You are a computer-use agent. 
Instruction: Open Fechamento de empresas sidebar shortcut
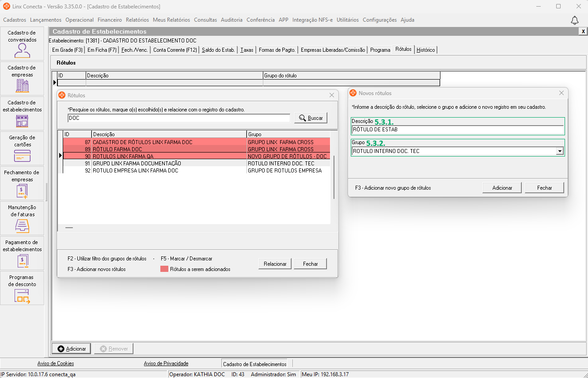(x=22, y=183)
